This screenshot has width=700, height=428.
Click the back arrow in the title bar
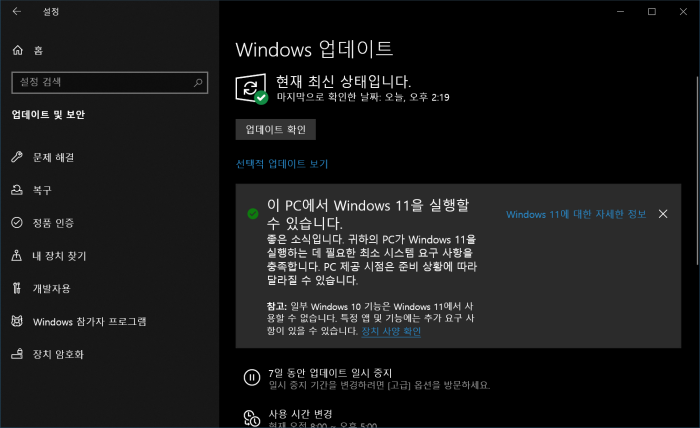(x=17, y=12)
